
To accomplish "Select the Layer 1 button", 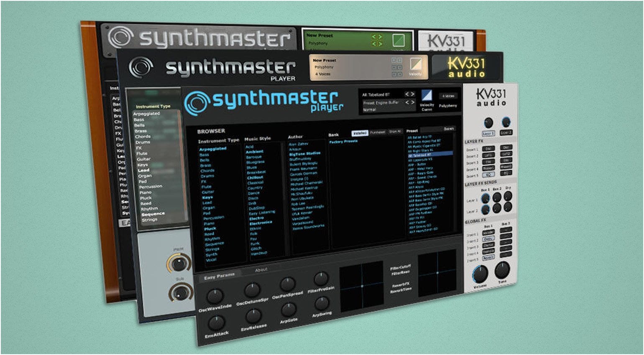I will pos(488,134).
